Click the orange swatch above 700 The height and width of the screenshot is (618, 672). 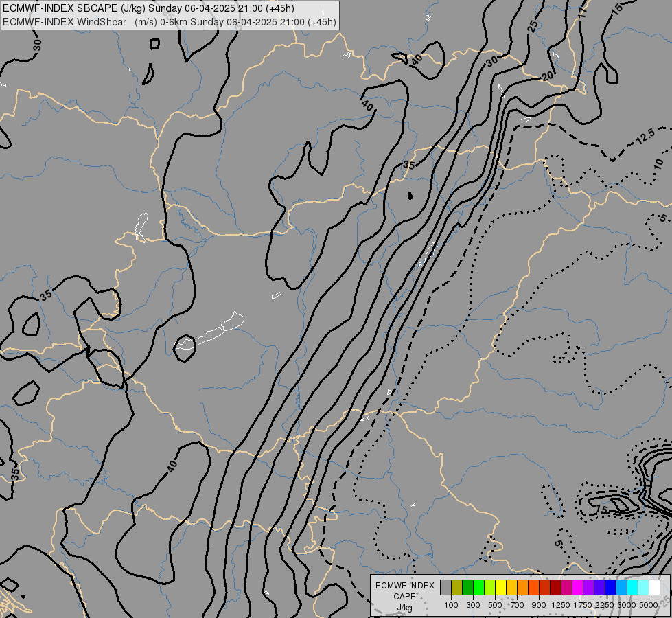click(522, 588)
